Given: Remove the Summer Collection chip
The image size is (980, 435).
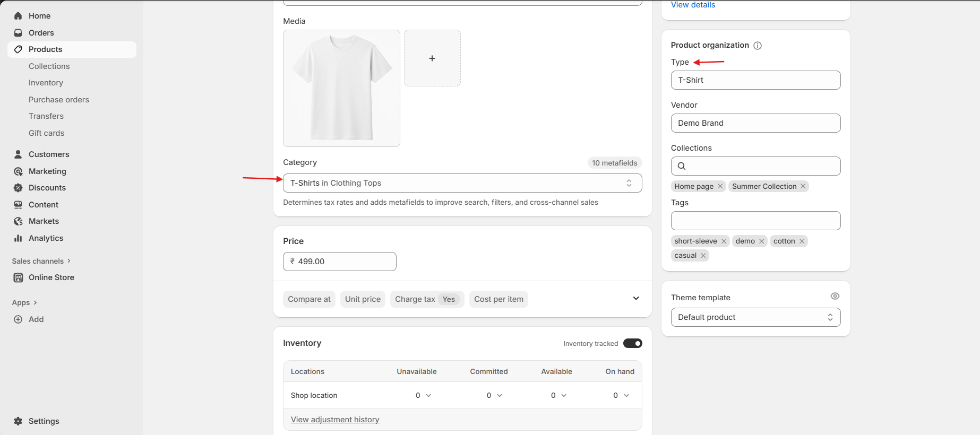Looking at the screenshot, I should tap(803, 186).
